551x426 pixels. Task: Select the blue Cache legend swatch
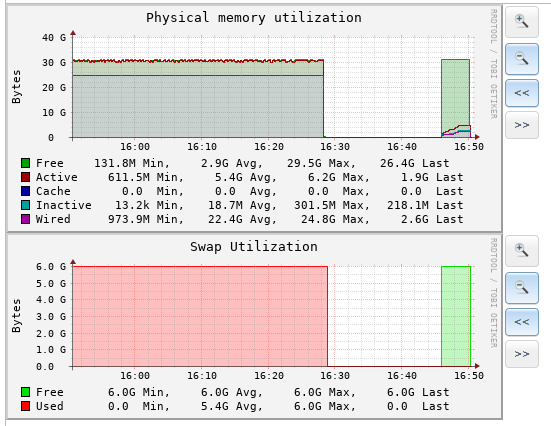tap(25, 191)
